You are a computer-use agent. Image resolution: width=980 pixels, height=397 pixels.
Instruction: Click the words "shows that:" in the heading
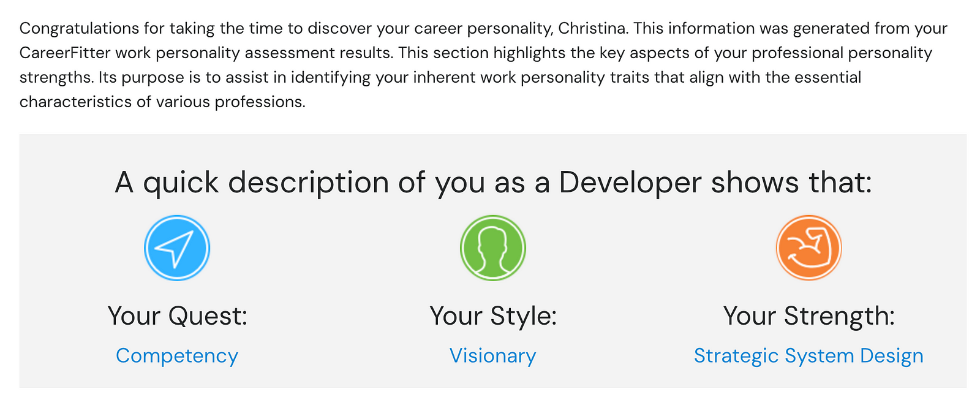pos(791,183)
